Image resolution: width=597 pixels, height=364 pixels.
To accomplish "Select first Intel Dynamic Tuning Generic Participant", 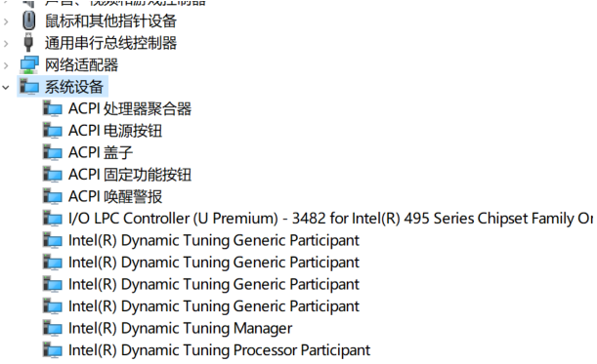I will 214,240.
